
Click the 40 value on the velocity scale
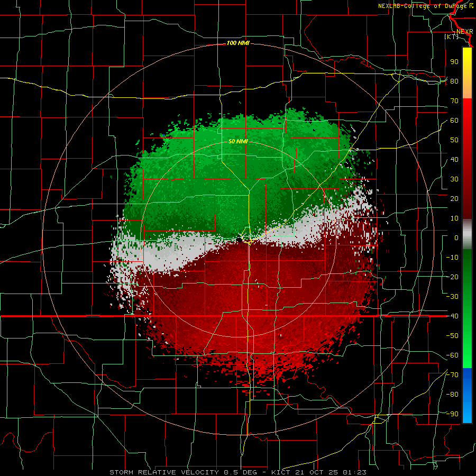[454, 160]
